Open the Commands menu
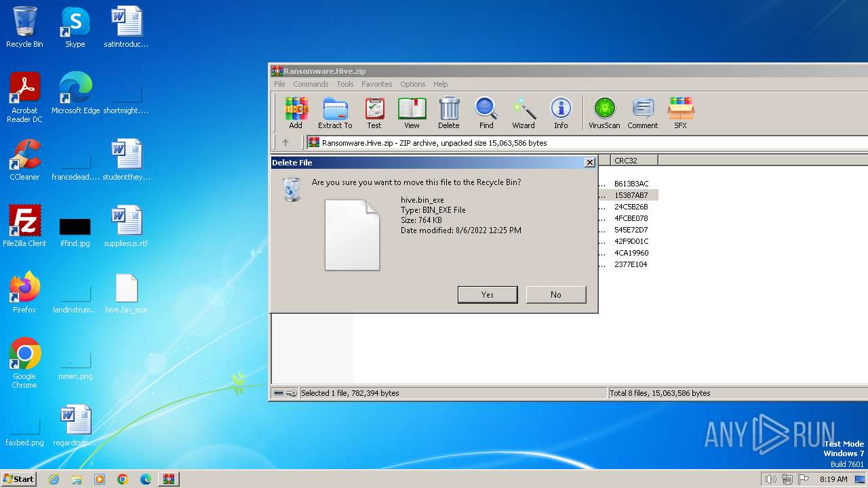The width and height of the screenshot is (868, 488). pyautogui.click(x=311, y=84)
